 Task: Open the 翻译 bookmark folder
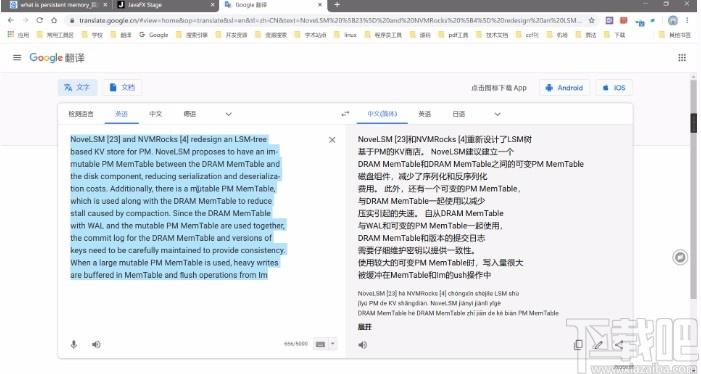click(x=121, y=34)
